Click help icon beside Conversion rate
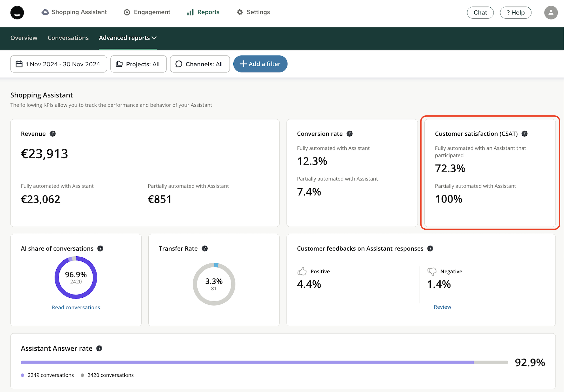Viewport: 564px width, 392px height. pos(350,134)
